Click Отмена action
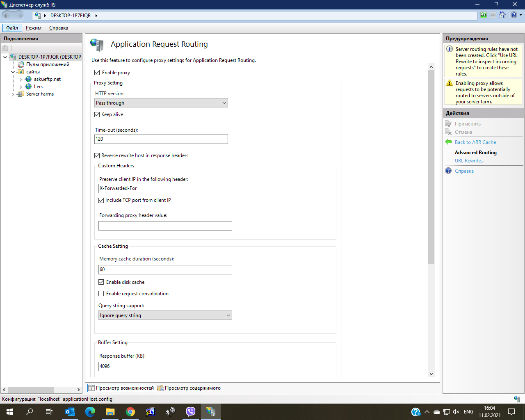Image resolution: width=525 pixels, height=420 pixels. [463, 132]
